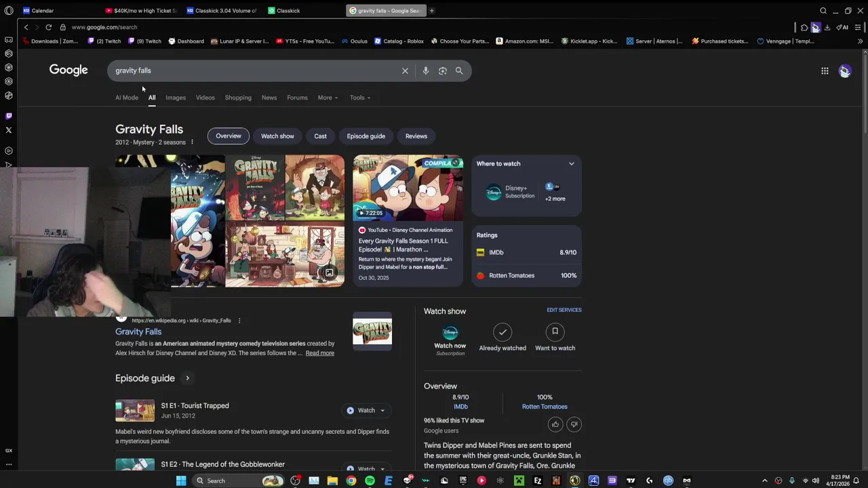Open Spotify from the Windows taskbar
This screenshot has width=868, height=488.
[x=370, y=481]
